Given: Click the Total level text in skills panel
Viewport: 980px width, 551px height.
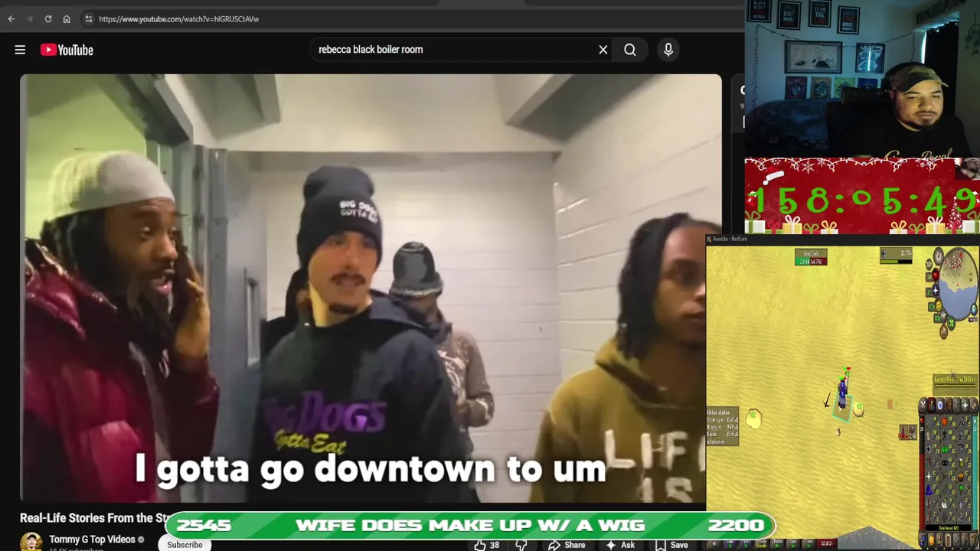Looking at the screenshot, I should pos(949,528).
